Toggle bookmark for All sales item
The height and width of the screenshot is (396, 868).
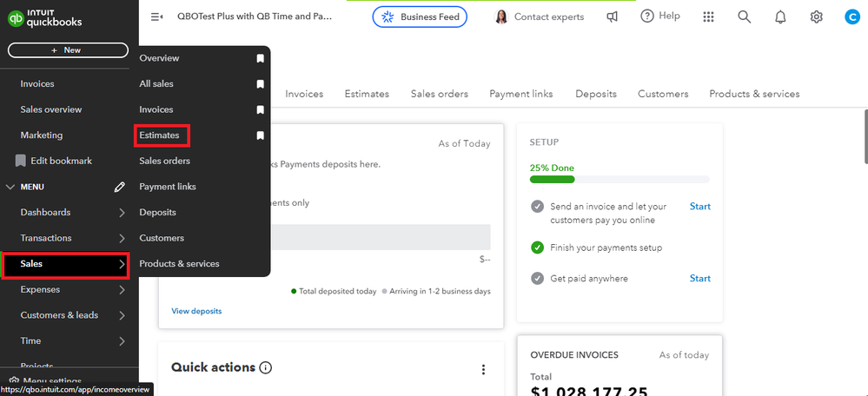pos(260,84)
